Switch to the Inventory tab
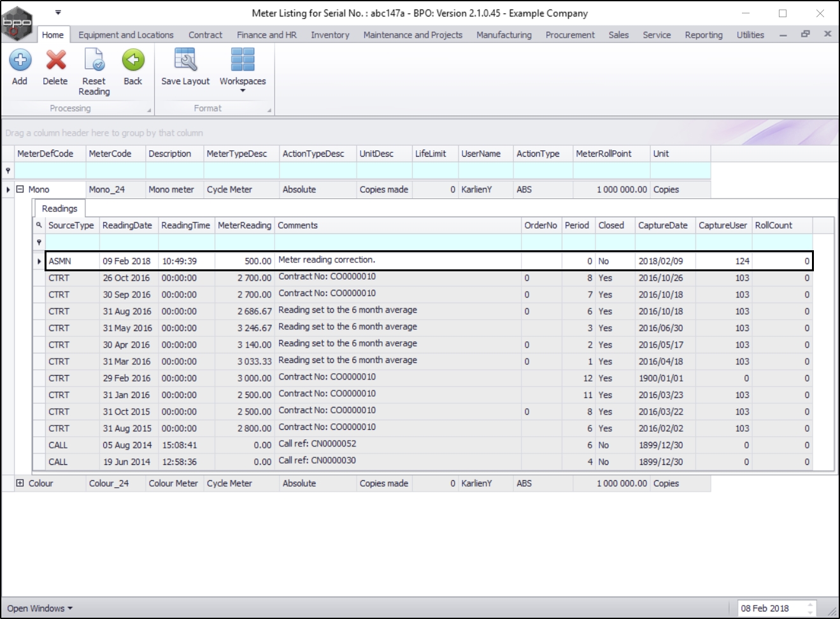The width and height of the screenshot is (840, 619). click(330, 35)
